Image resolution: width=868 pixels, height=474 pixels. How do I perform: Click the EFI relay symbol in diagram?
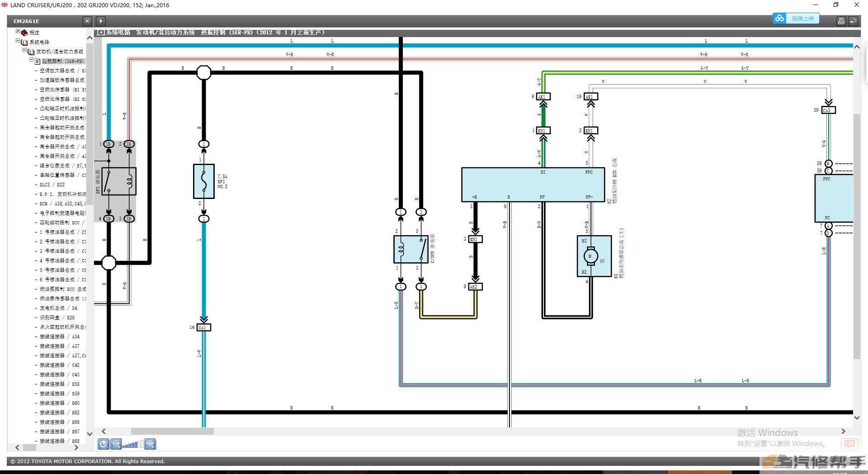pyautogui.click(x=119, y=181)
